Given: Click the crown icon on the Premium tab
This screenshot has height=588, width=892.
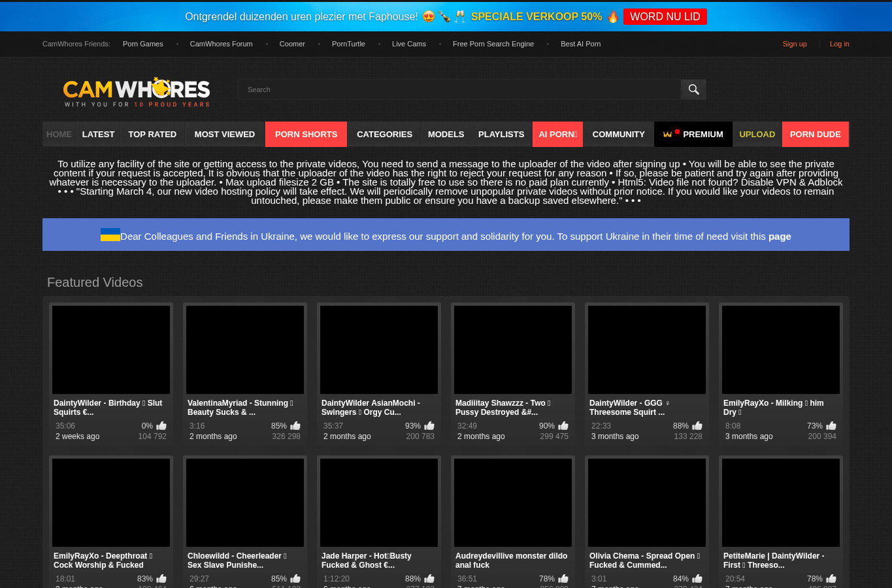Looking at the screenshot, I should click(667, 134).
